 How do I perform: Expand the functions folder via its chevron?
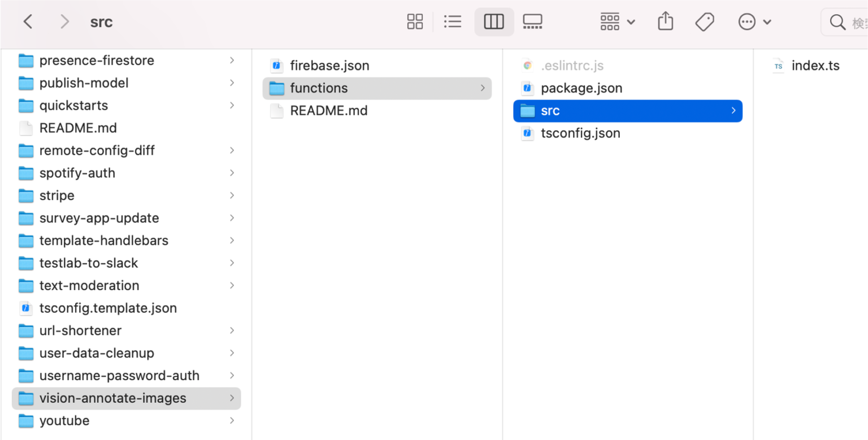coord(483,88)
